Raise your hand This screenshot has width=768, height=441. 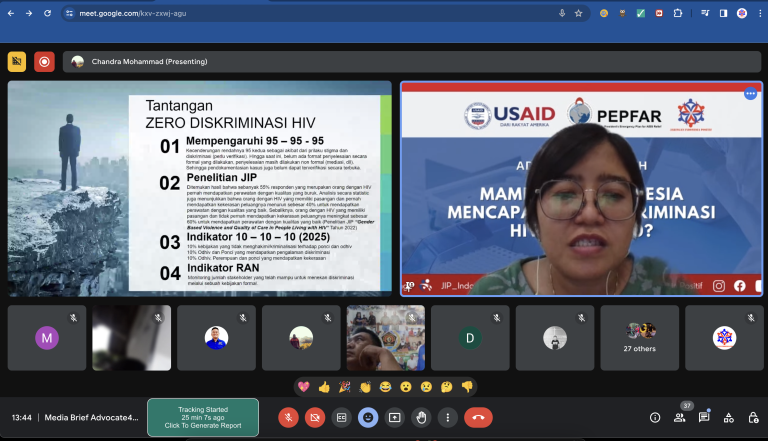click(421, 417)
